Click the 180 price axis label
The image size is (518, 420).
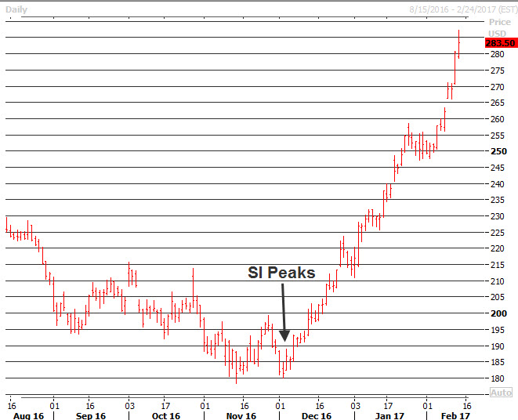(497, 378)
